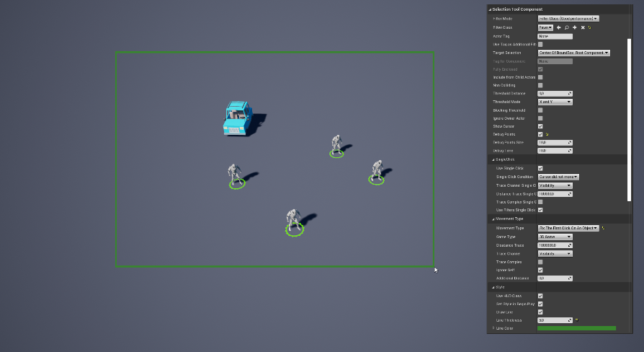This screenshot has height=352, width=644.
Task: Reset Debug Points to default value
Action: pyautogui.click(x=547, y=134)
